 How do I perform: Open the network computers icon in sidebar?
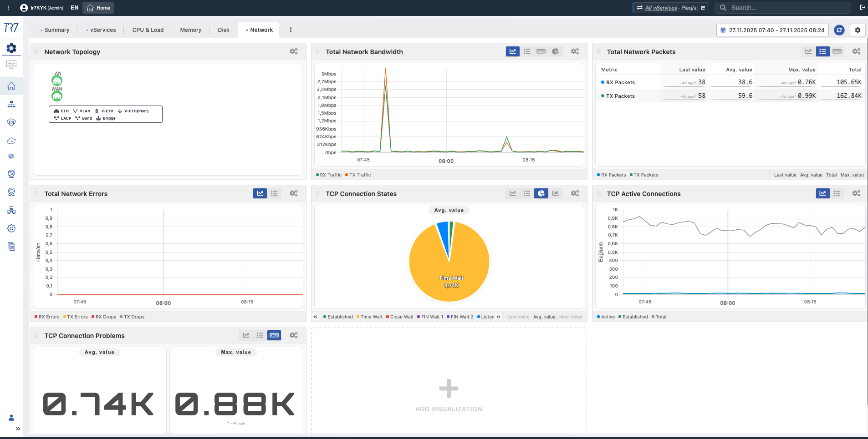11,210
